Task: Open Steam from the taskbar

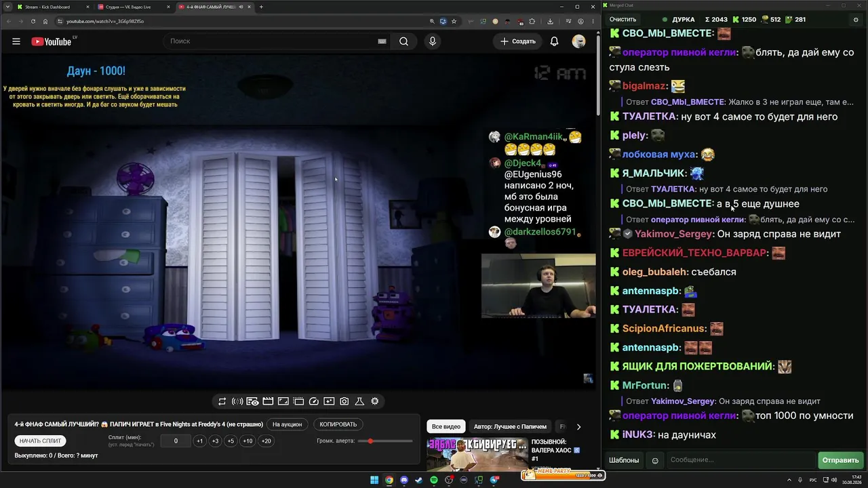Action: pyautogui.click(x=419, y=481)
